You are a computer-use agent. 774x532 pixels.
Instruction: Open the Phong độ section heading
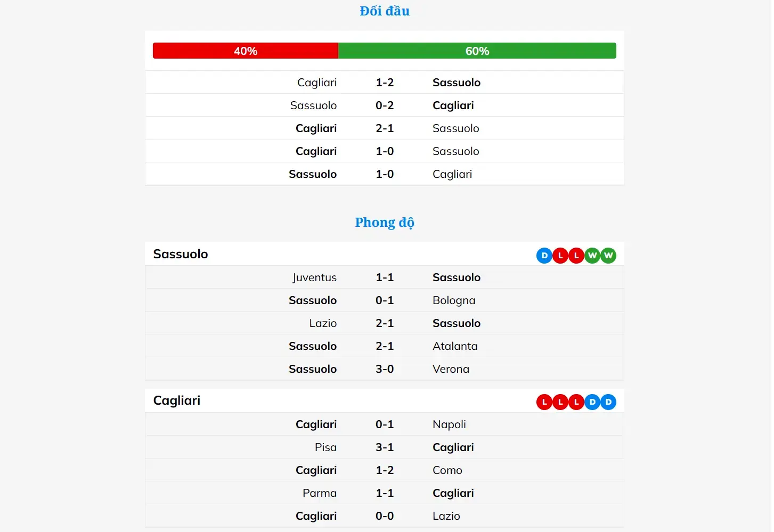click(x=385, y=223)
